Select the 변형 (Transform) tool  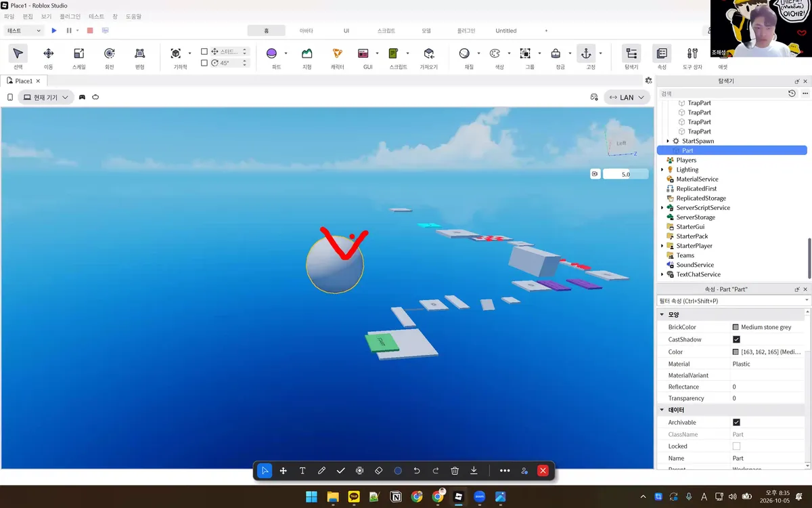(x=140, y=54)
